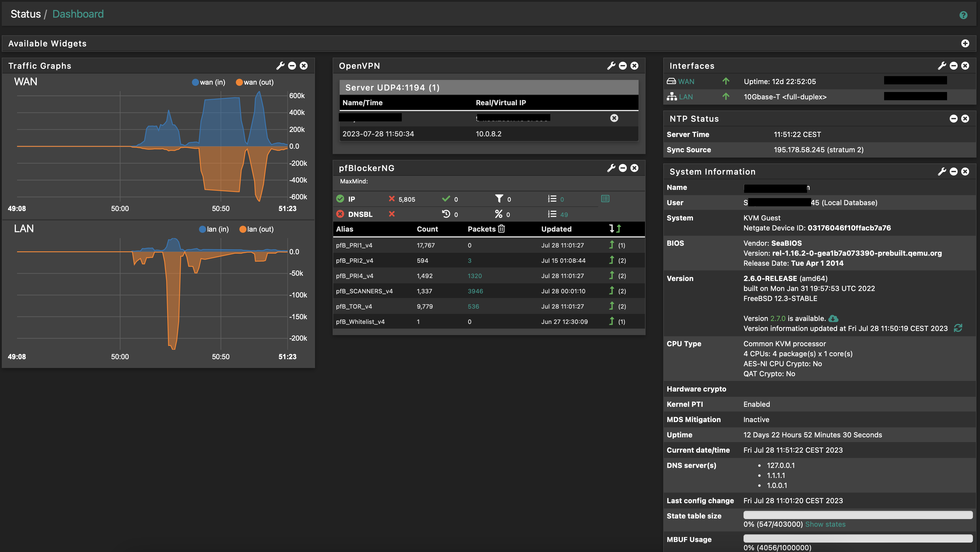Toggle the lan (in) legend series
The image size is (980, 552).
click(x=214, y=229)
